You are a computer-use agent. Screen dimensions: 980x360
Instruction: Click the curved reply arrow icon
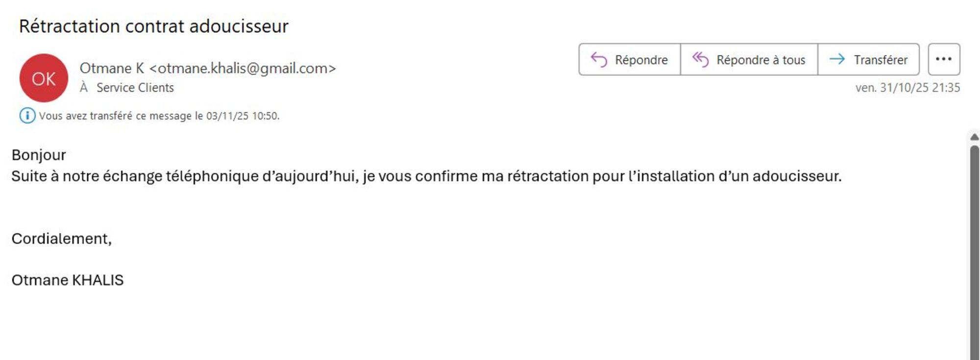[x=599, y=59]
